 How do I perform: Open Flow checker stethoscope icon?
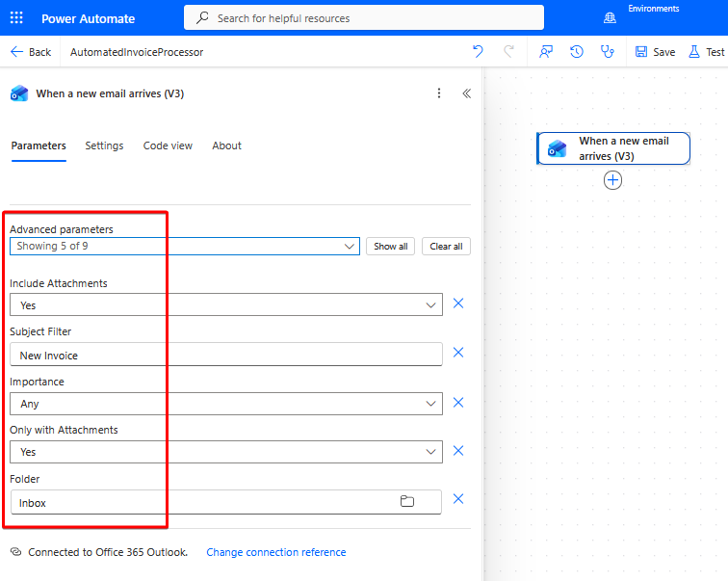[x=608, y=52]
